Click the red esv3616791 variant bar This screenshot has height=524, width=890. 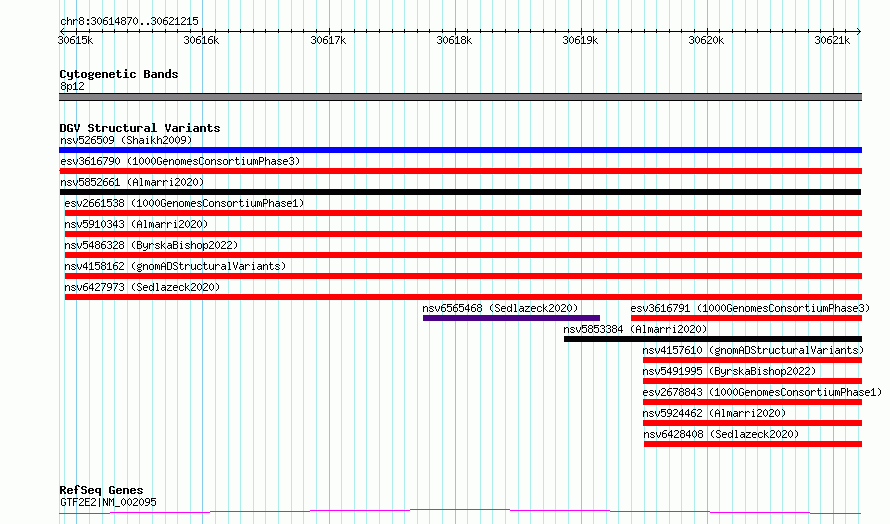[x=746, y=318]
